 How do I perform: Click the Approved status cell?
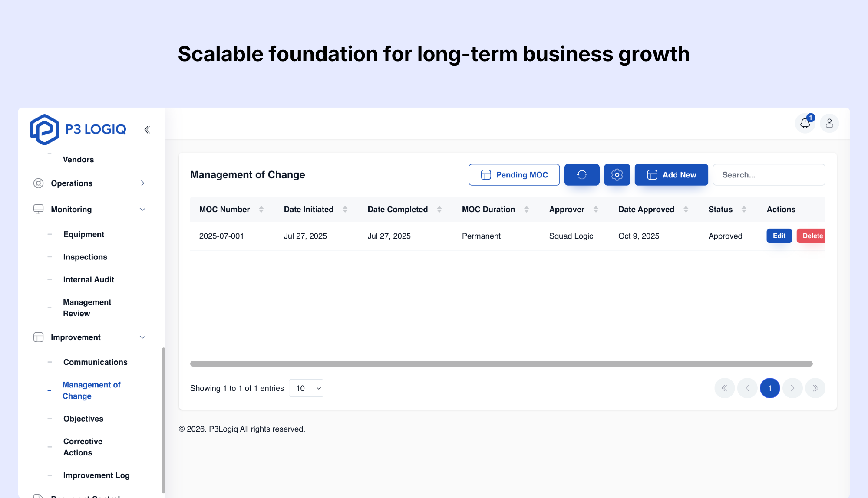725,236
